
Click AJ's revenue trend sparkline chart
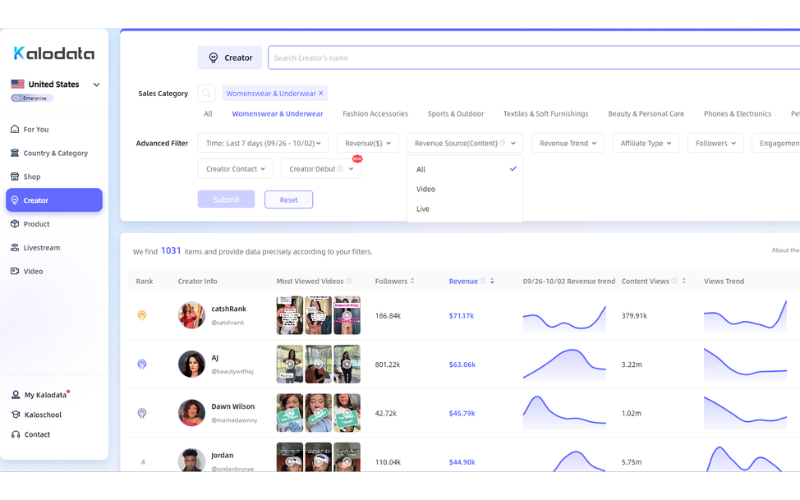(x=564, y=364)
